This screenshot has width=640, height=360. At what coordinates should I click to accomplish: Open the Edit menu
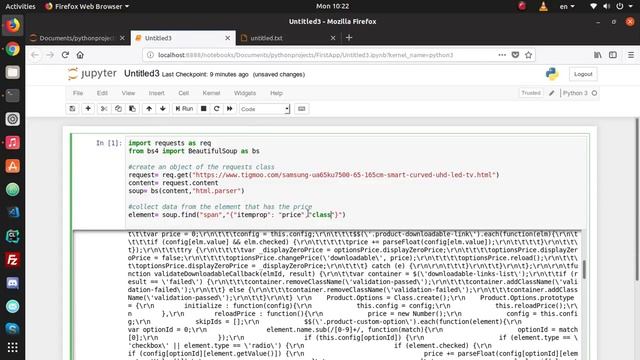tap(102, 93)
